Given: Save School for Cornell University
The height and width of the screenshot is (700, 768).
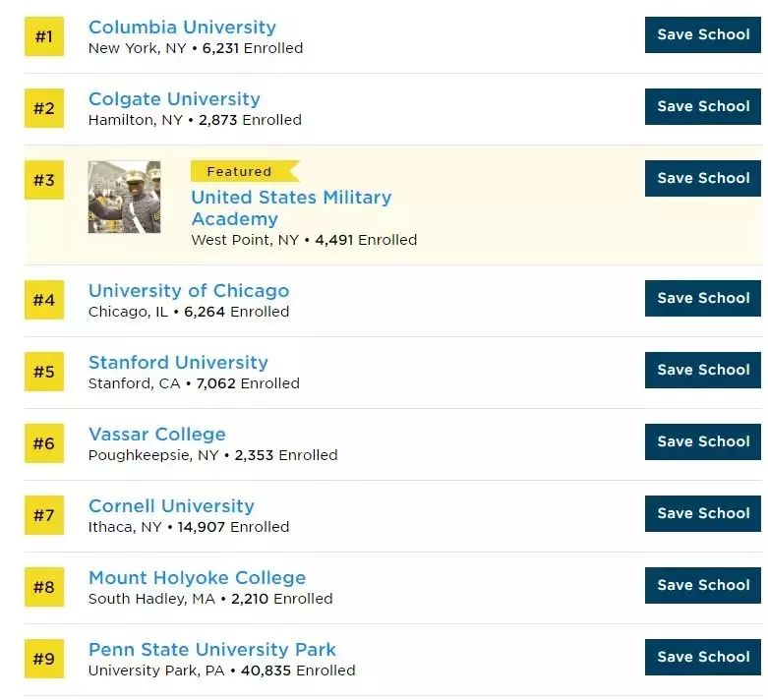Looking at the screenshot, I should pyautogui.click(x=702, y=513).
